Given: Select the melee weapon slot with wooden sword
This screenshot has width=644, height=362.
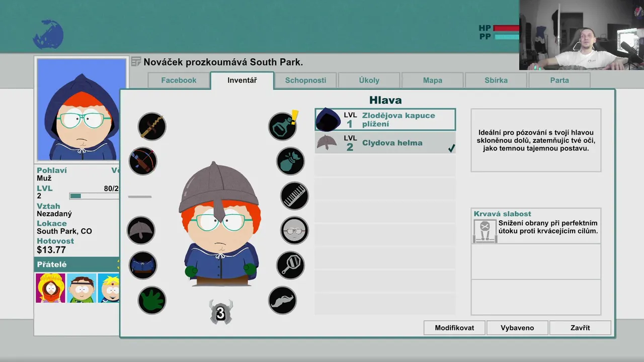Looking at the screenshot, I should point(152,126).
